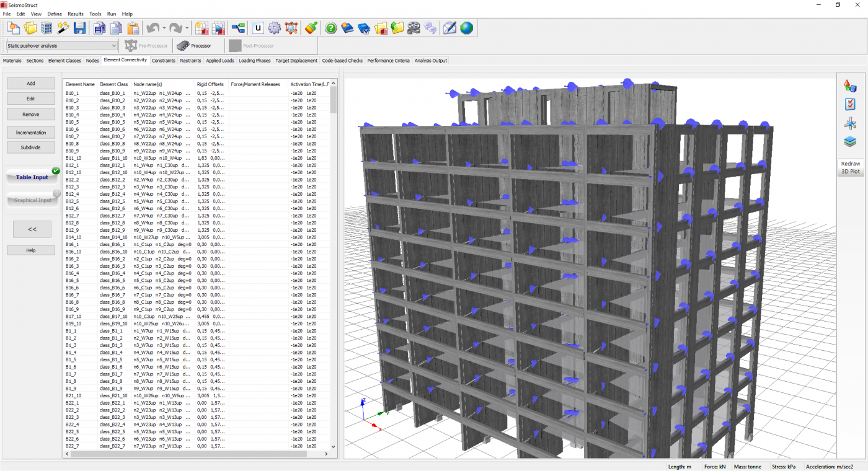The height and width of the screenshot is (471, 868).
Task: Expand the Redo history dropdown arrow
Action: [187, 28]
